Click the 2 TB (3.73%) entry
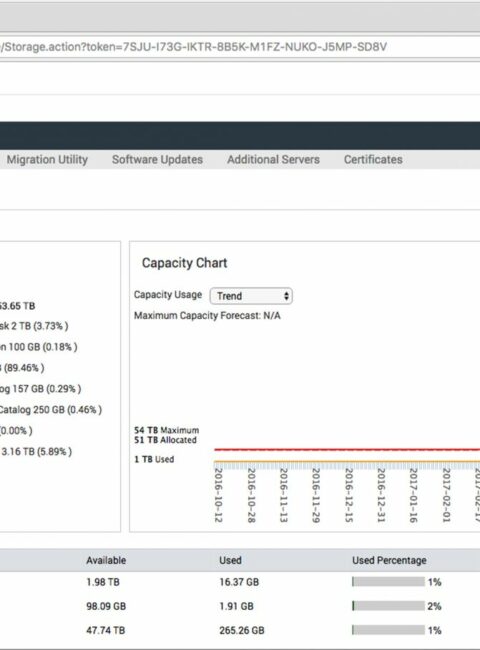This screenshot has width=480, height=650. click(x=34, y=326)
